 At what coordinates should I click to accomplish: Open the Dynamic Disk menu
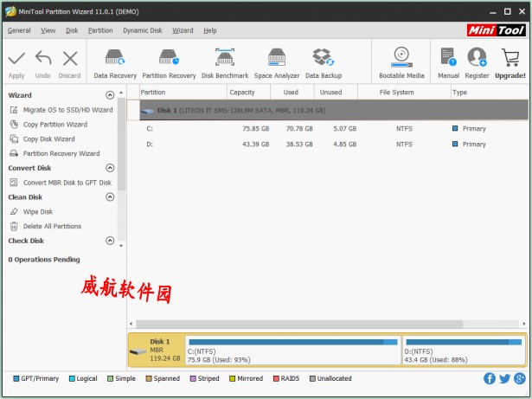(x=143, y=30)
